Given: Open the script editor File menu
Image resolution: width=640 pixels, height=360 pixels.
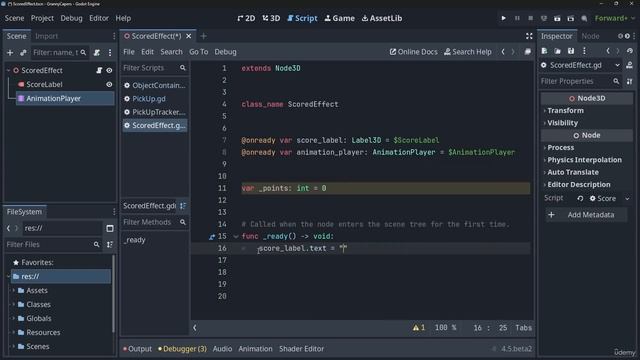Looking at the screenshot, I should [x=129, y=52].
